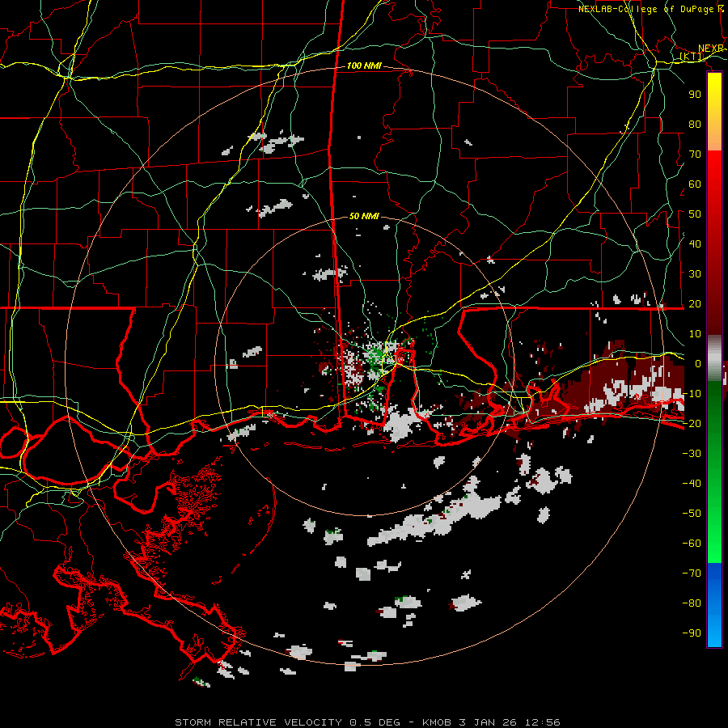
Task: Click the STORM RELATIVE VELOCITY caption text
Action: pyautogui.click(x=258, y=722)
